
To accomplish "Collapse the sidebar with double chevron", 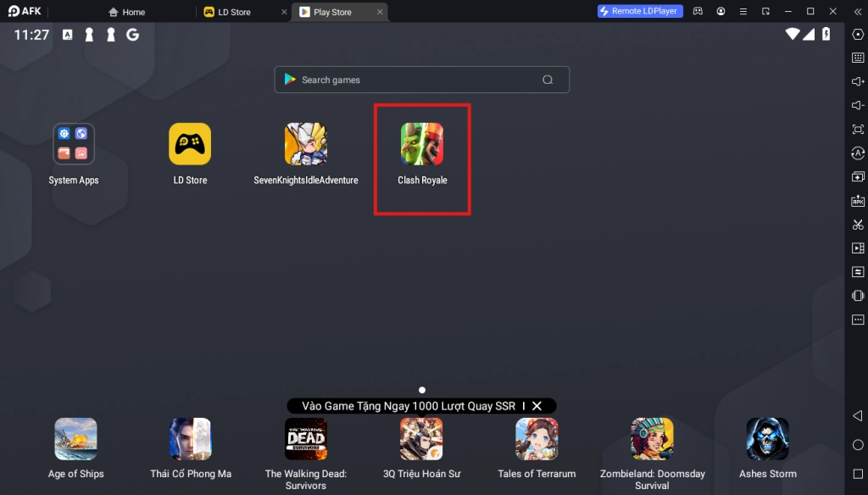I will point(858,11).
